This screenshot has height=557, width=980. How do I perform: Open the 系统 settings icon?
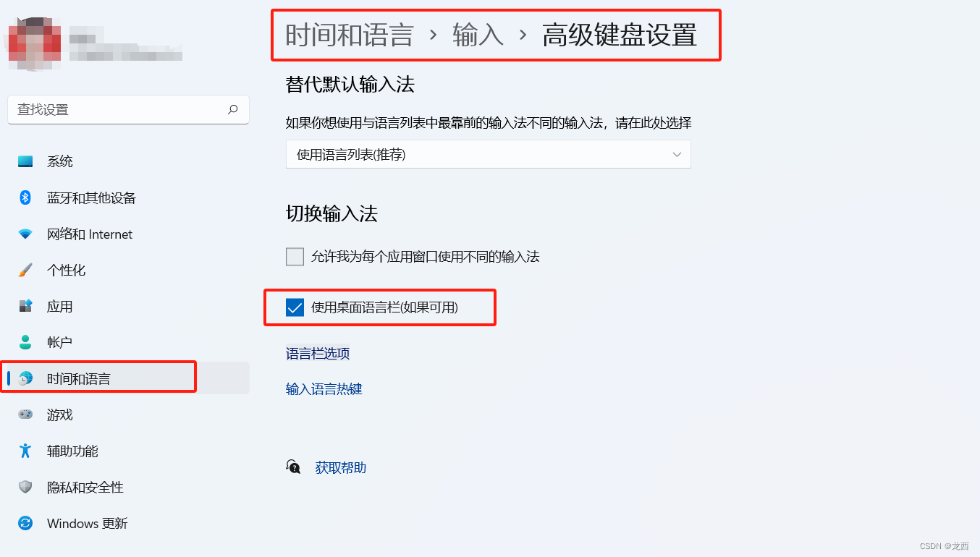25,161
